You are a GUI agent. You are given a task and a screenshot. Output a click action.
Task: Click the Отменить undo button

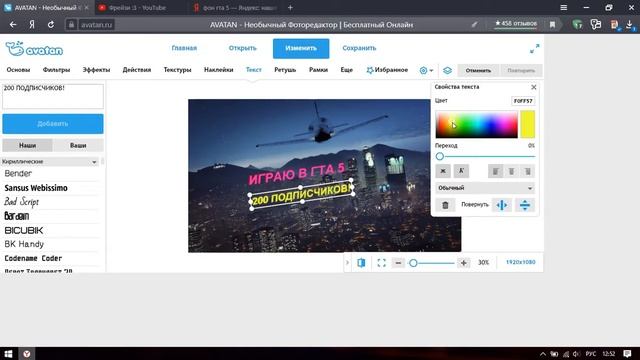tap(478, 70)
